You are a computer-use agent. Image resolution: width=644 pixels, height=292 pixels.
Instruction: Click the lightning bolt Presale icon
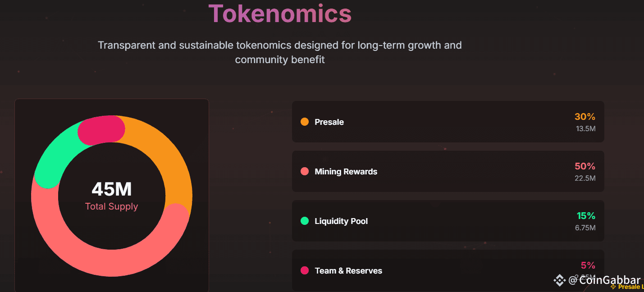[613, 287]
